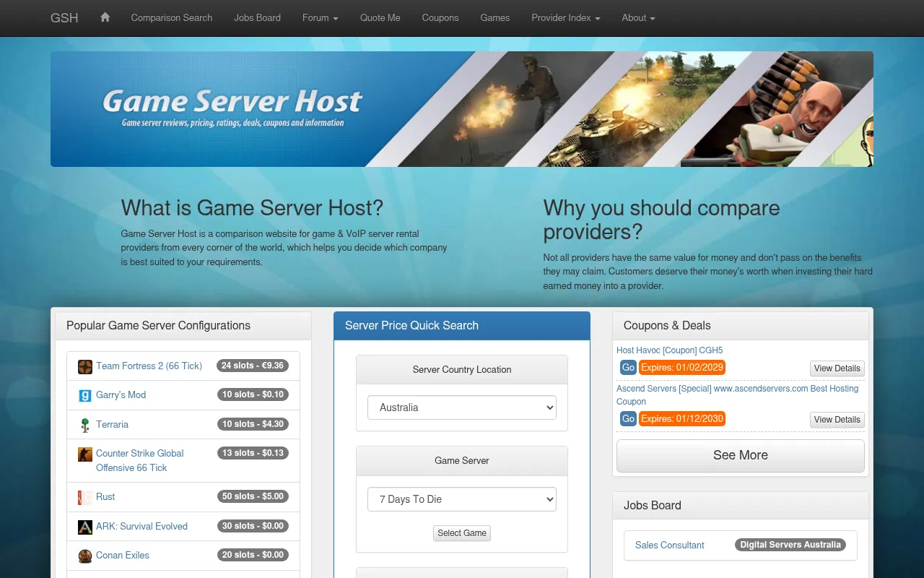Open the ARK: Survival Evolved icon
This screenshot has width=924, height=578.
85,527
